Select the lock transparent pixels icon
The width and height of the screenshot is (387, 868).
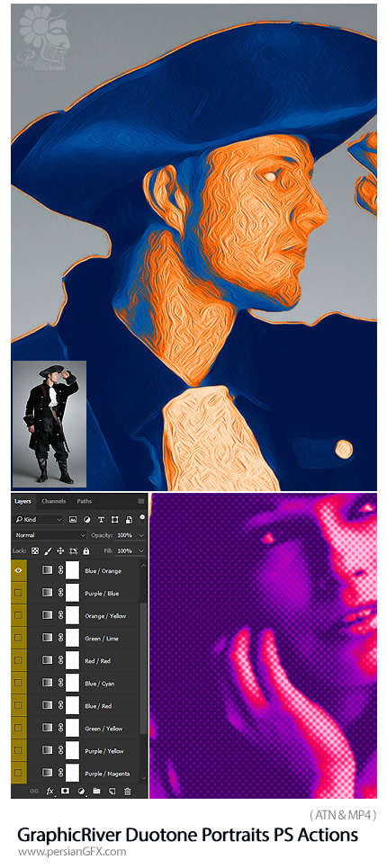pos(35,551)
